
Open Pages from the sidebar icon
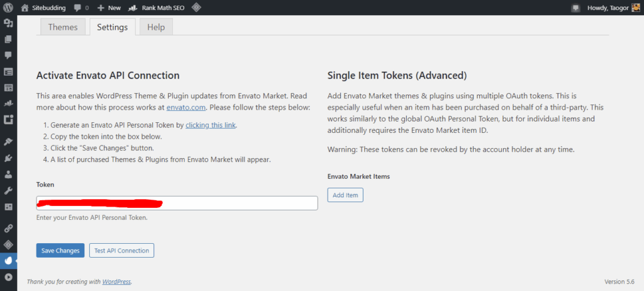coord(8,39)
